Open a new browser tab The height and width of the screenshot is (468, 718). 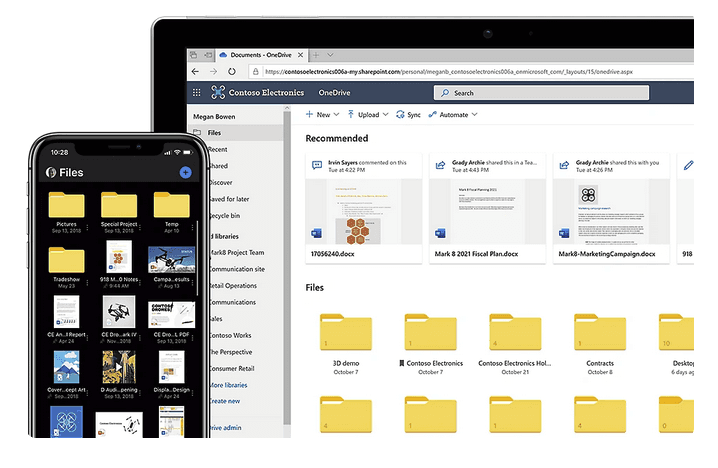[x=315, y=55]
